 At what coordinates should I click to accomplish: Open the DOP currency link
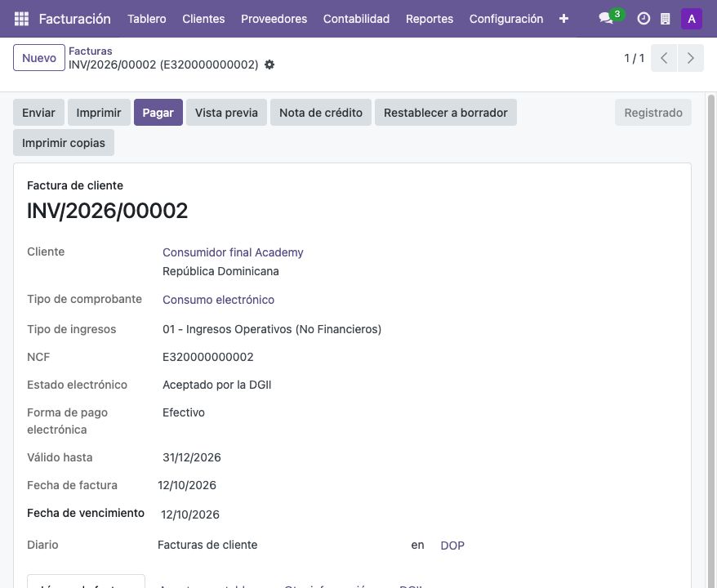[452, 546]
